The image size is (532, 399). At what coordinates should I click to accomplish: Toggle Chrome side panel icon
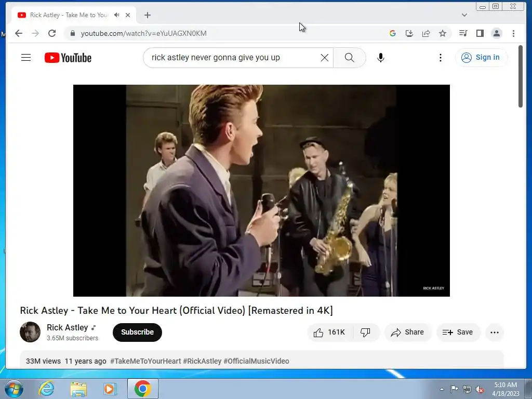click(x=480, y=33)
